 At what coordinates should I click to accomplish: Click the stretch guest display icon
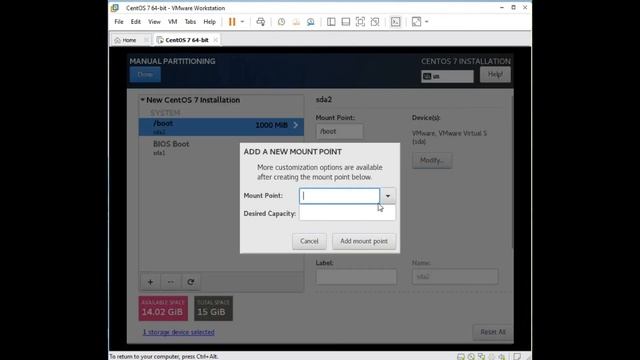(x=416, y=22)
